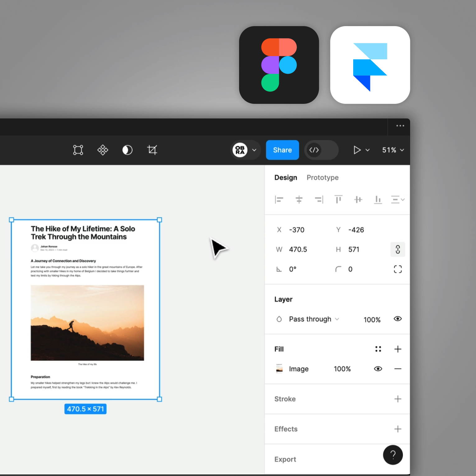Open the Pass through blend dropdown
The image size is (476, 476).
coord(314,319)
